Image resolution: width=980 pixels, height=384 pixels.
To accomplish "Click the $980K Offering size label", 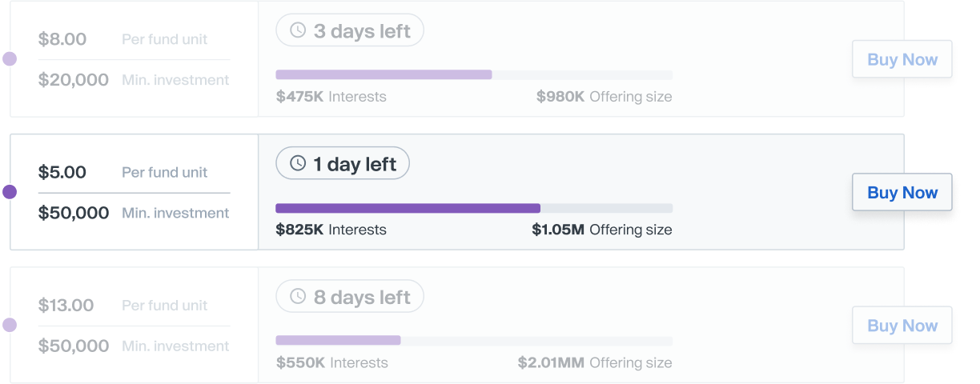I will (x=604, y=97).
